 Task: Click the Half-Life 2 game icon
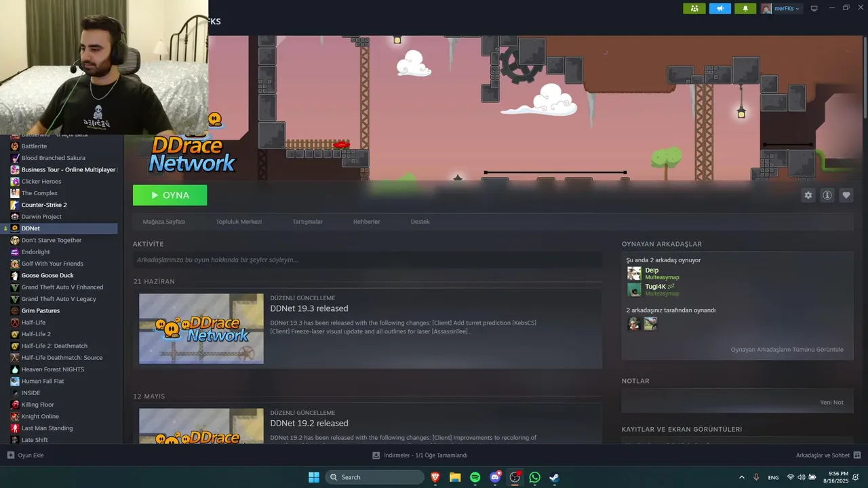(x=15, y=334)
